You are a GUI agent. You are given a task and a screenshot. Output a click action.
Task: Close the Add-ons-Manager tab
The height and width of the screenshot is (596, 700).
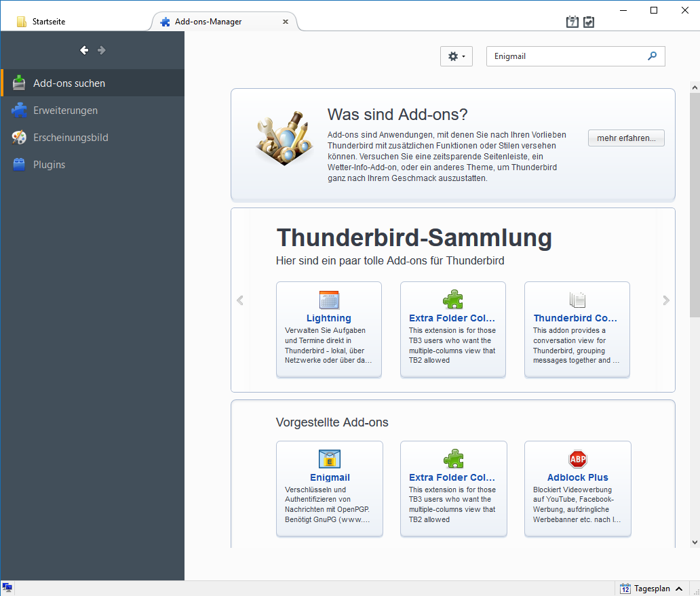(x=286, y=22)
